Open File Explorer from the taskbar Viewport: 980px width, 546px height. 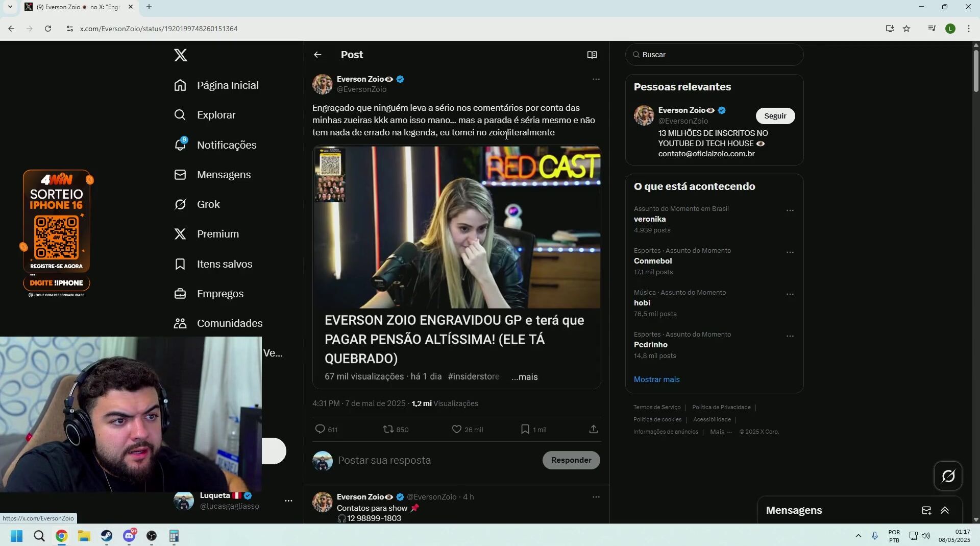84,536
